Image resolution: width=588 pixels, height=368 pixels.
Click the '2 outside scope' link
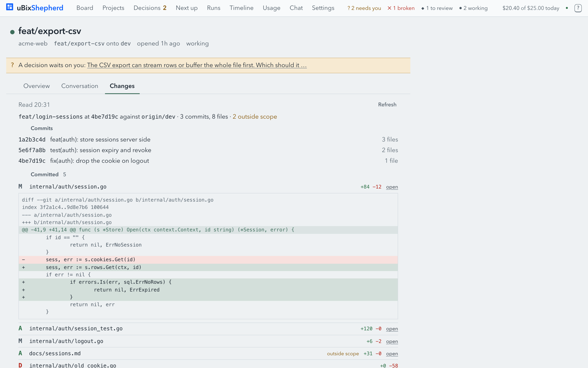[x=255, y=117]
